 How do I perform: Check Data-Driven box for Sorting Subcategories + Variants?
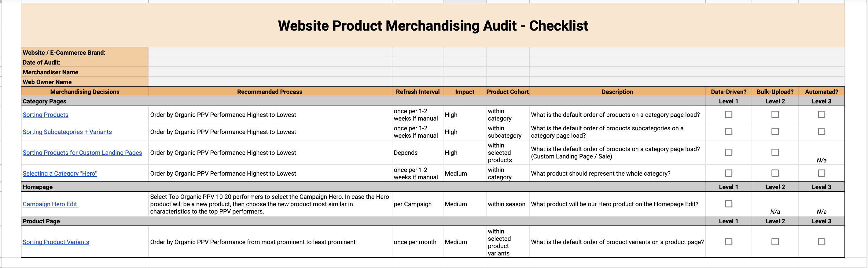tap(729, 132)
